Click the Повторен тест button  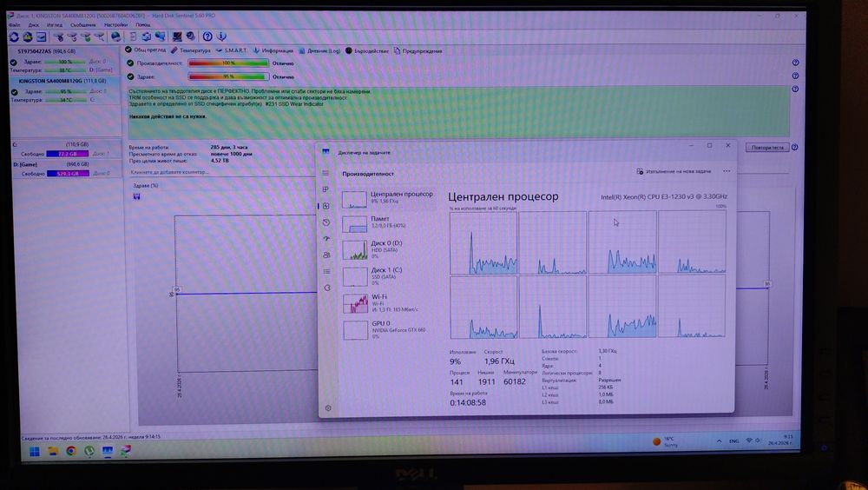pos(766,148)
